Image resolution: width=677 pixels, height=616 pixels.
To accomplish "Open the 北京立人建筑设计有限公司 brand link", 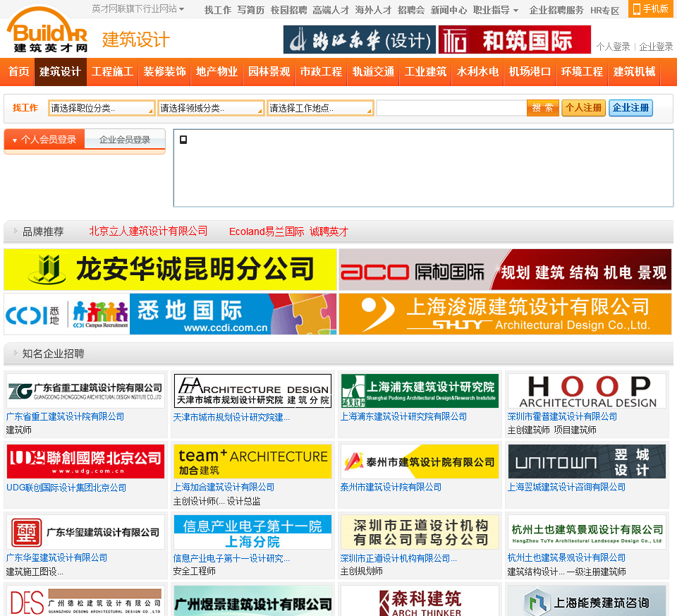I will point(148,231).
